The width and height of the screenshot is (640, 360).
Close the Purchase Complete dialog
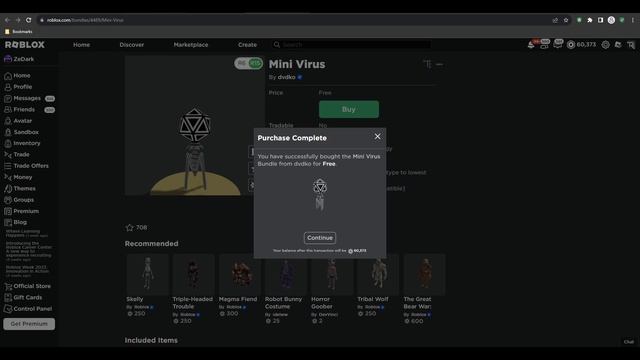click(378, 137)
